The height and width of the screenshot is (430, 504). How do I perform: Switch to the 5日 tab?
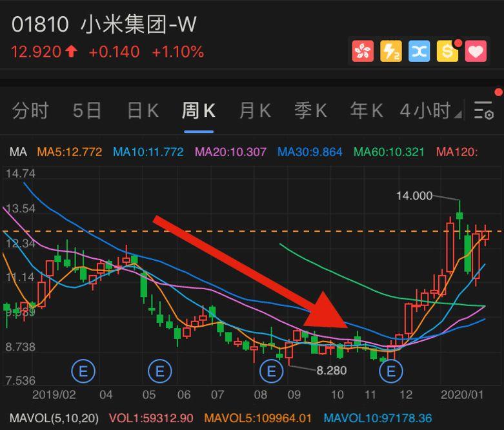click(86, 110)
